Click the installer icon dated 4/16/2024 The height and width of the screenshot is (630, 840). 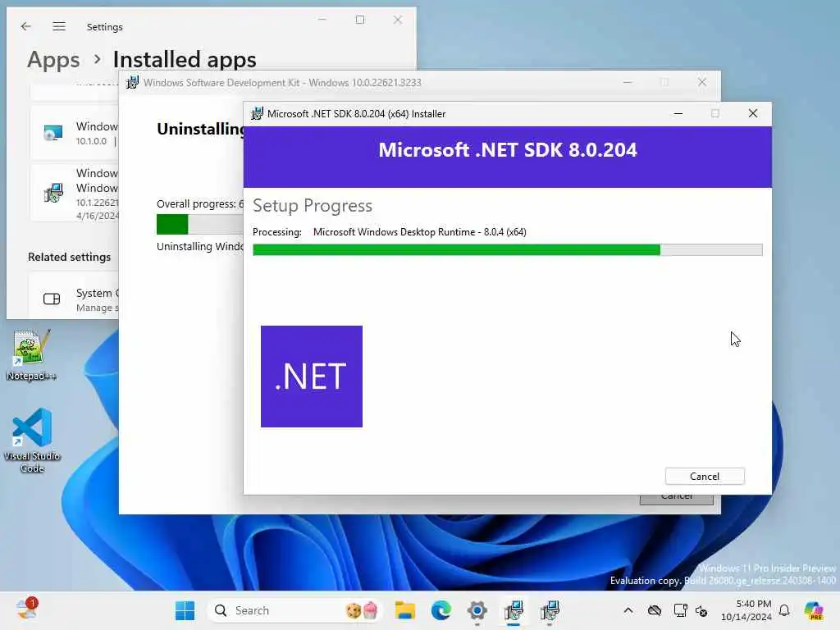[53, 193]
